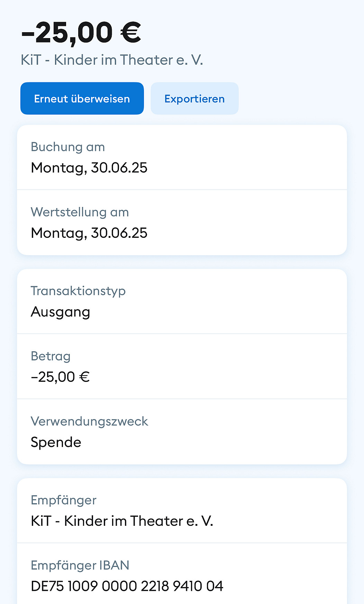
Task: Select the DE75 IBAN number
Action: point(127,586)
